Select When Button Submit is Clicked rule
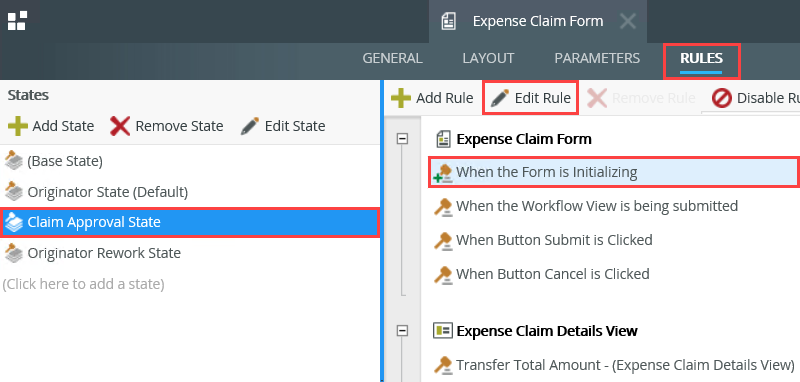800x382 pixels. pyautogui.click(x=554, y=240)
